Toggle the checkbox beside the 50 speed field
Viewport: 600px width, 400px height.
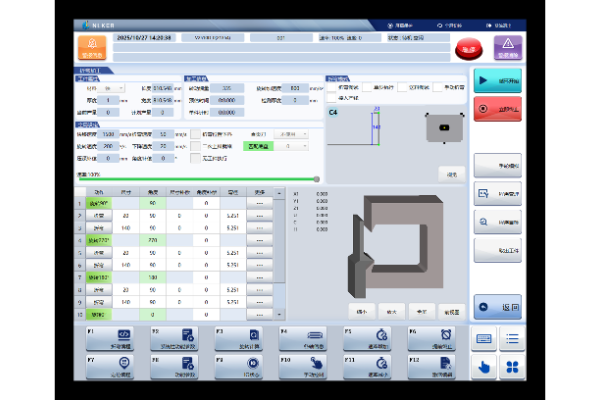(195, 134)
